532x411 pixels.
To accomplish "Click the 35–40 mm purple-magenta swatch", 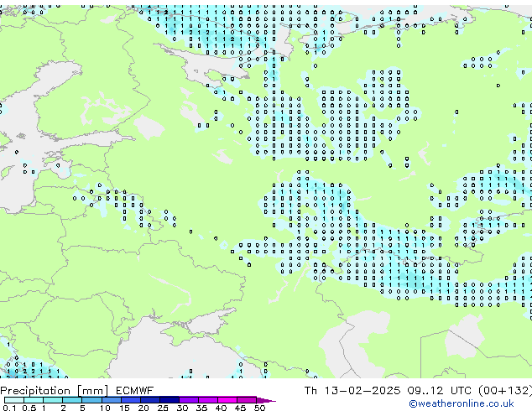I will coord(208,400).
